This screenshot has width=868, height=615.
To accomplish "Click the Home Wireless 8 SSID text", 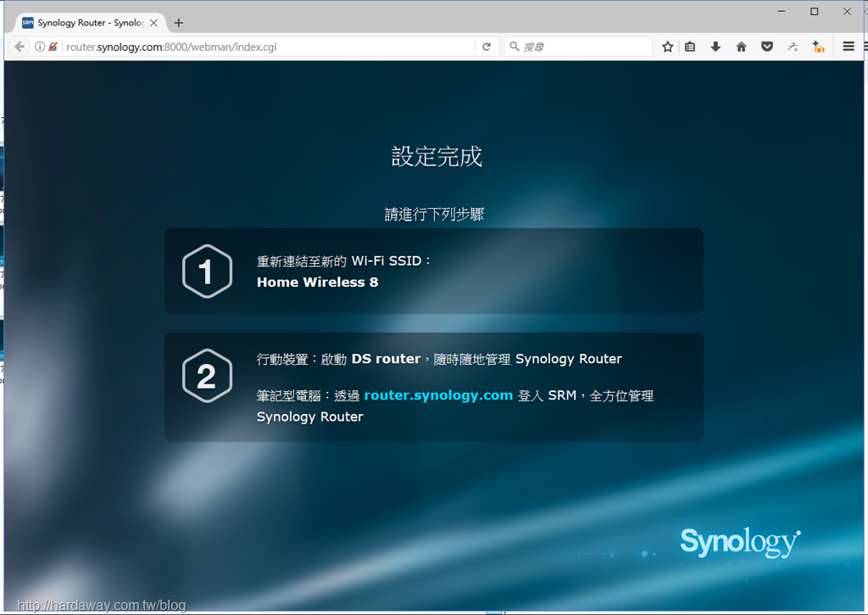I will tap(317, 282).
